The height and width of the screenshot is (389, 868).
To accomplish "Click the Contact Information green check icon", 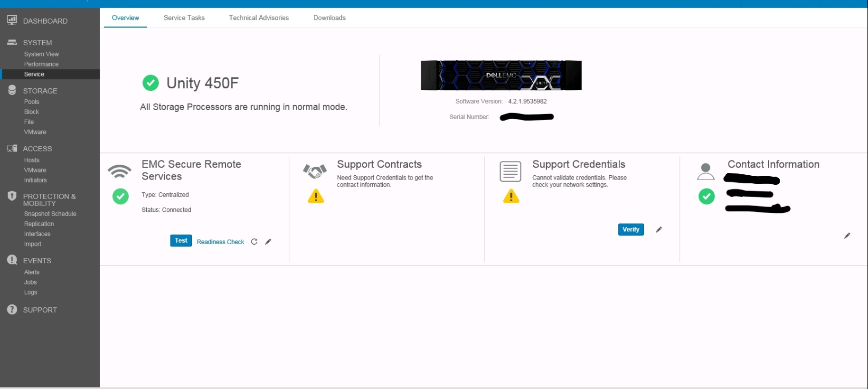I will pyautogui.click(x=707, y=196).
